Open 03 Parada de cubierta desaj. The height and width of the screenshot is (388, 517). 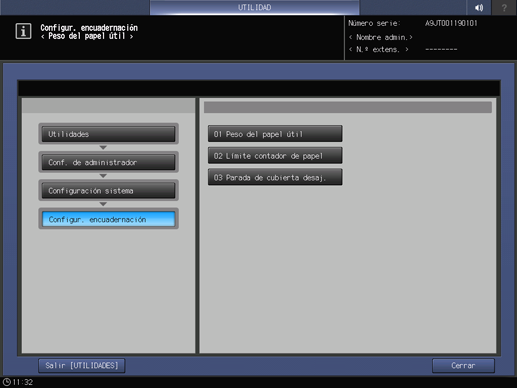tap(275, 177)
